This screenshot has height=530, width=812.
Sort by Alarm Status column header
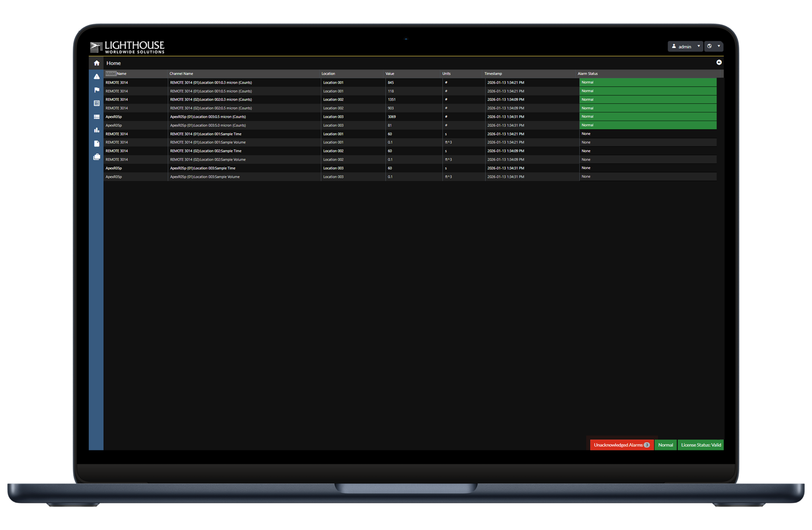[x=587, y=74]
